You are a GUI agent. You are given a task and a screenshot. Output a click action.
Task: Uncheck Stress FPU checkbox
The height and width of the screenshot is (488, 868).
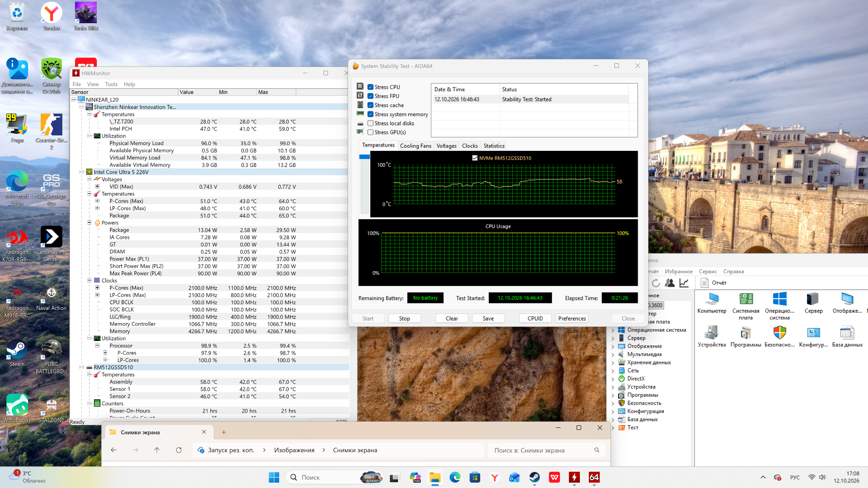coord(370,96)
